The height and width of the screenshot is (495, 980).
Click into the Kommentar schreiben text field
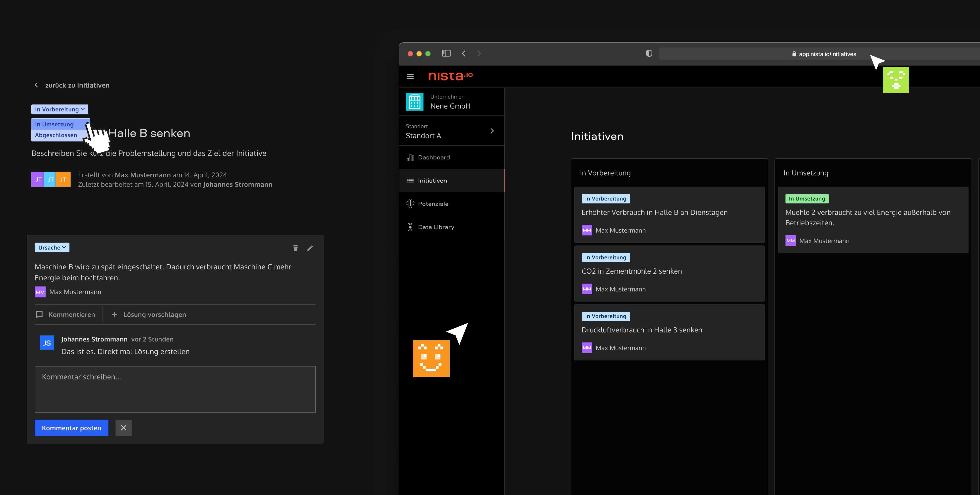(x=175, y=389)
